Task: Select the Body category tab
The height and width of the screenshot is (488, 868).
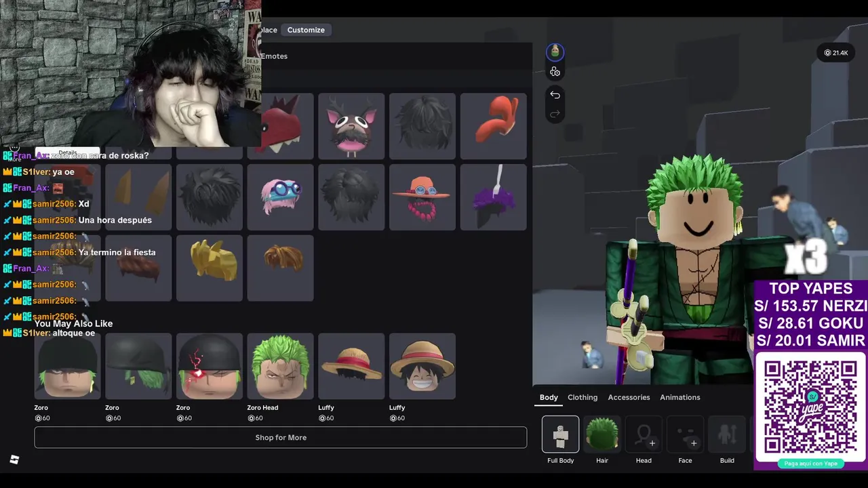Action: pyautogui.click(x=549, y=397)
